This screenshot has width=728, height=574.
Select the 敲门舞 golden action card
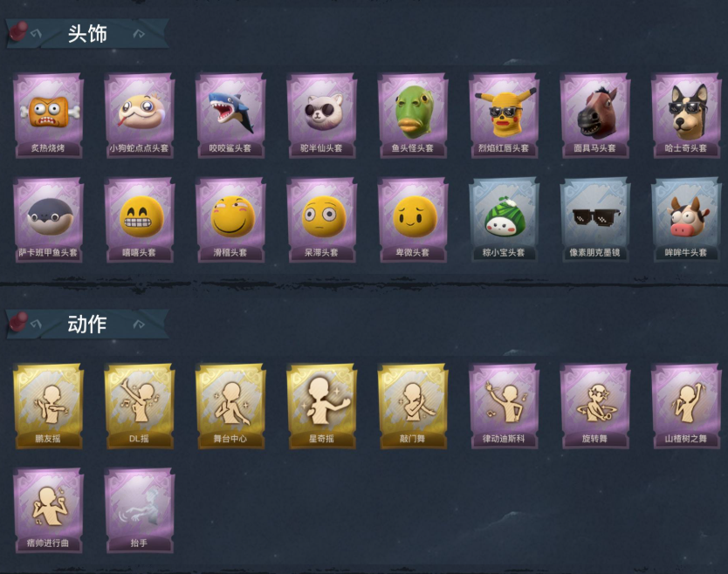point(412,406)
